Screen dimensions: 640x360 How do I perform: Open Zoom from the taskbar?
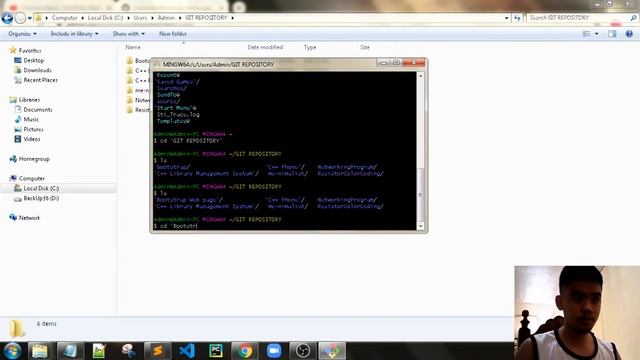274,351
